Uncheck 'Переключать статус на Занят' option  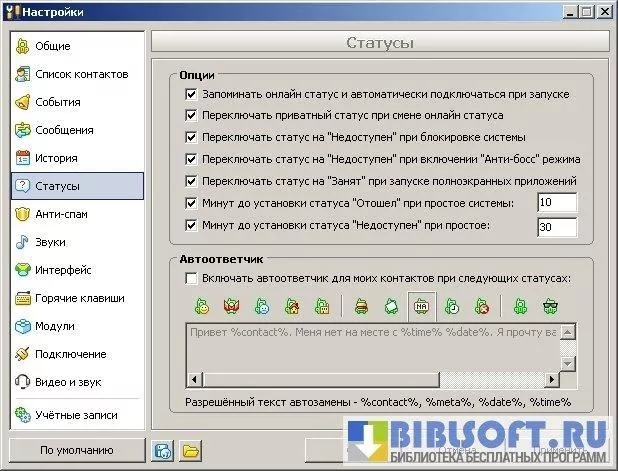191,181
